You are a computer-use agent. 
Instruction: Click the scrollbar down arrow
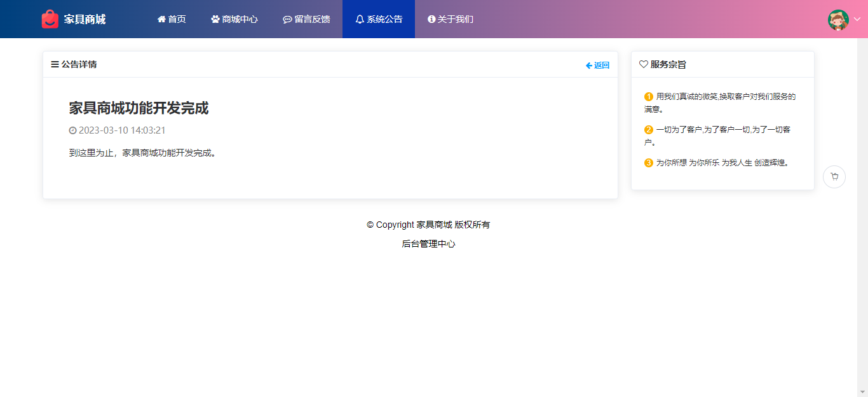[862, 391]
